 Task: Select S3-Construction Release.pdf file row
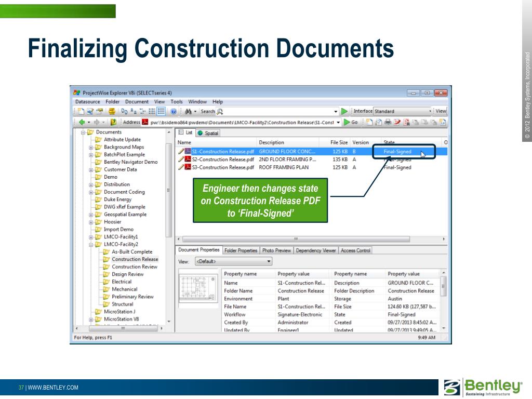(312, 167)
